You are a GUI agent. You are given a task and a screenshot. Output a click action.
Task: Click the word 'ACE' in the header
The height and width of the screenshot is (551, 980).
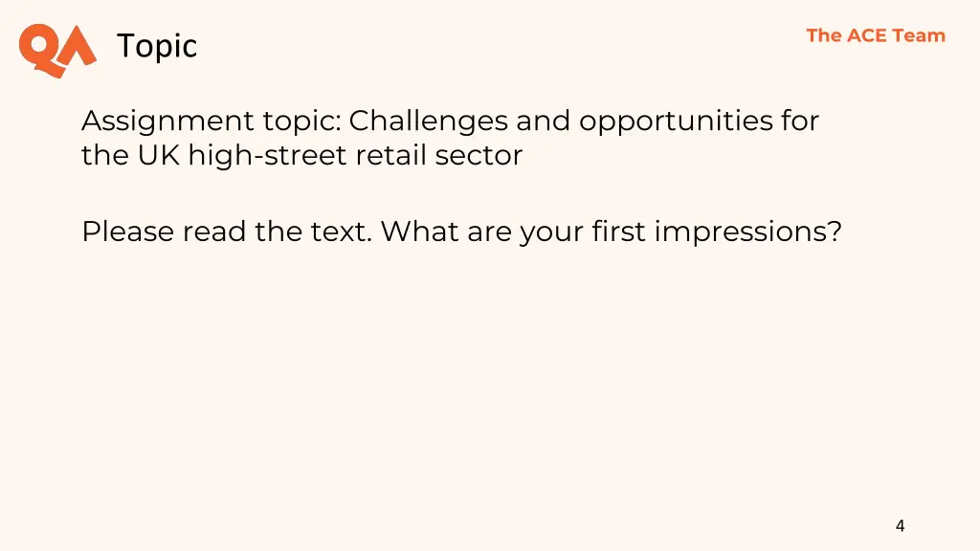click(866, 35)
